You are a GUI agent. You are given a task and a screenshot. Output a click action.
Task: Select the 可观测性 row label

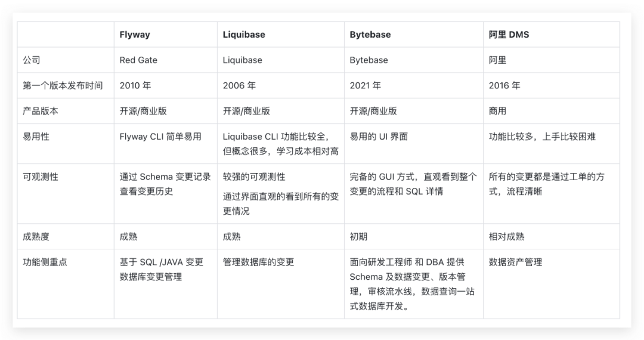pyautogui.click(x=41, y=177)
